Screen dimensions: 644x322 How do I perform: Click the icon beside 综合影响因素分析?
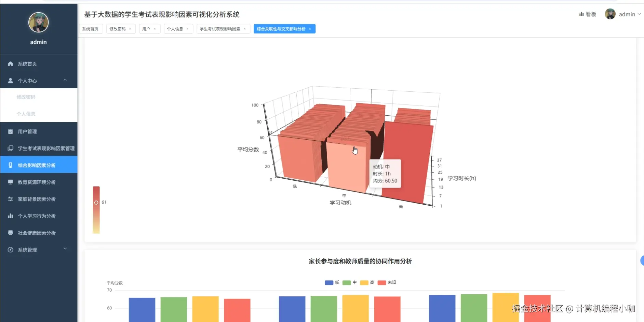pos(11,165)
